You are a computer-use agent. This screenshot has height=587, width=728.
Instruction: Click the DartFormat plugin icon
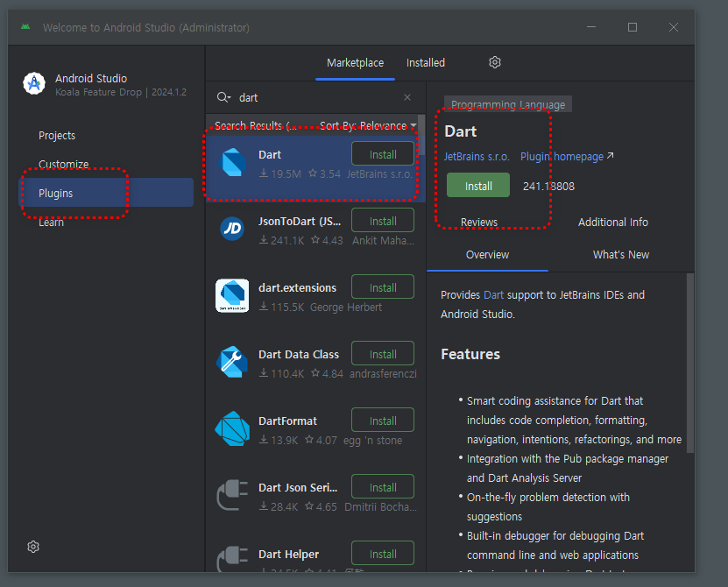tap(232, 428)
